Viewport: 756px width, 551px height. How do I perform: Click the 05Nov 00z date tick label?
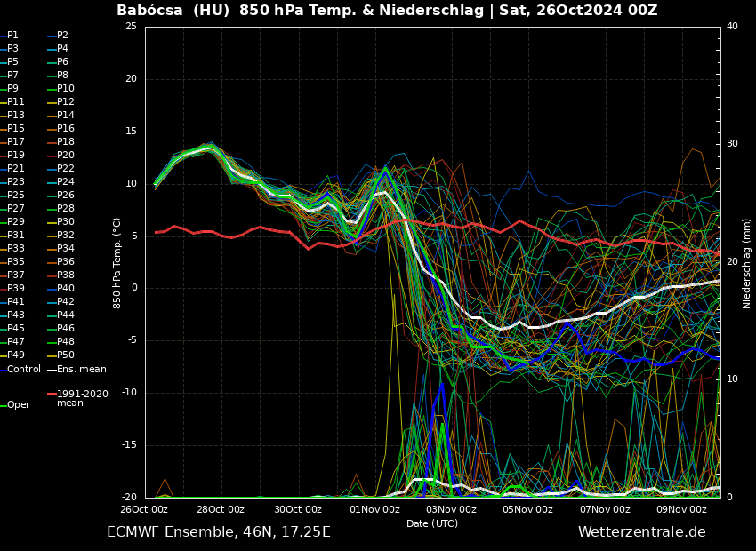pyautogui.click(x=528, y=510)
